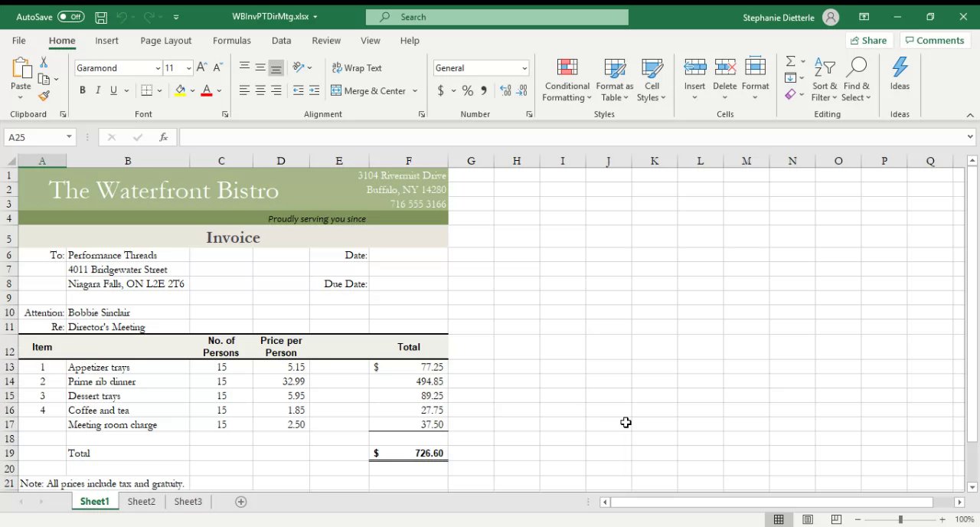Screen dimensions: 980x527
Task: Click the Increase Indent icon
Action: click(x=314, y=90)
